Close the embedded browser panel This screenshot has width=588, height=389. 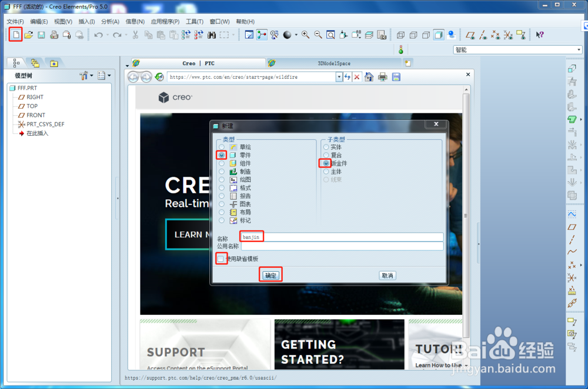468,75
